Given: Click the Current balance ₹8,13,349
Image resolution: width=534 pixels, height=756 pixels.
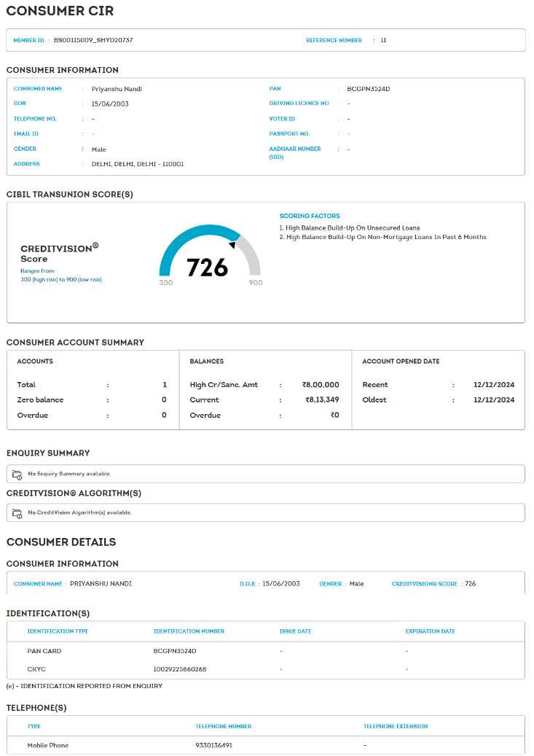Looking at the screenshot, I should [x=322, y=400].
